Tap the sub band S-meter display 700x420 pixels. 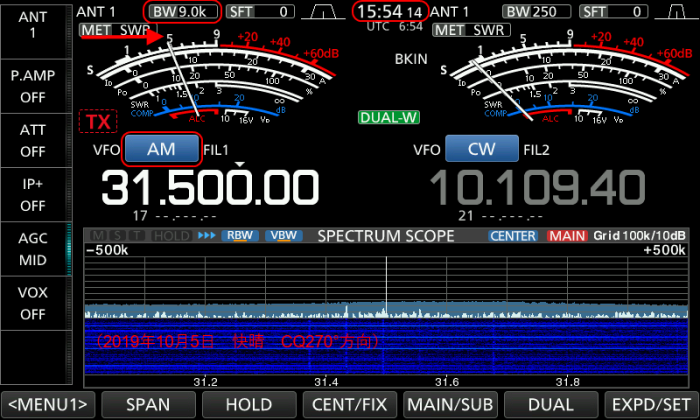[566, 78]
